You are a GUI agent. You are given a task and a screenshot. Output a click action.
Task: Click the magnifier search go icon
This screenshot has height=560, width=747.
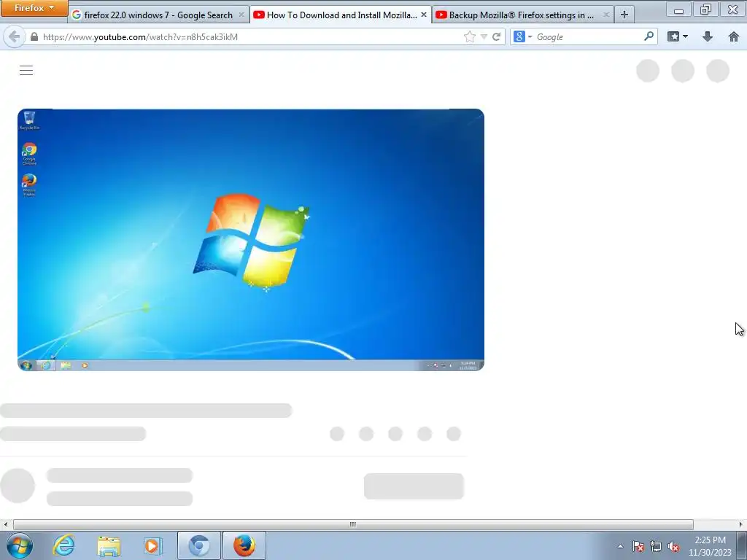pyautogui.click(x=649, y=36)
